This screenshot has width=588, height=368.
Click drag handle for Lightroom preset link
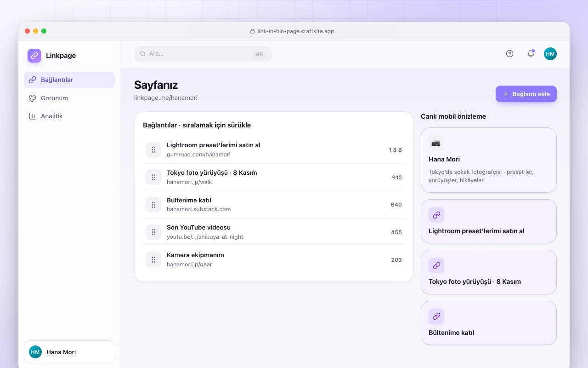(x=153, y=149)
